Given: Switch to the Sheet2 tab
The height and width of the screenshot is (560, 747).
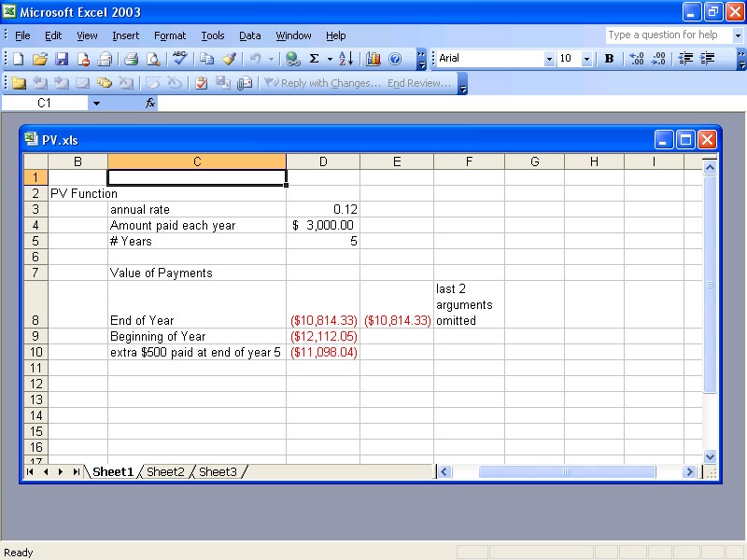Looking at the screenshot, I should [x=165, y=471].
